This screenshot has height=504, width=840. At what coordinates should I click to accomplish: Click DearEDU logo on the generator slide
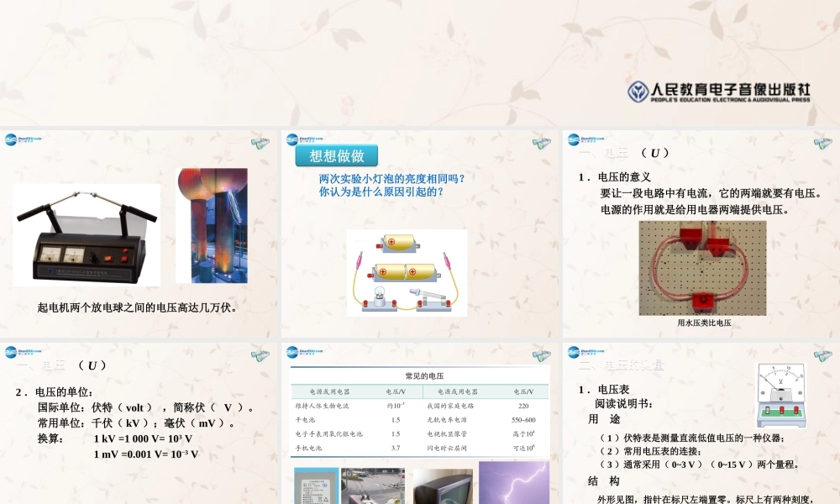coord(23,139)
